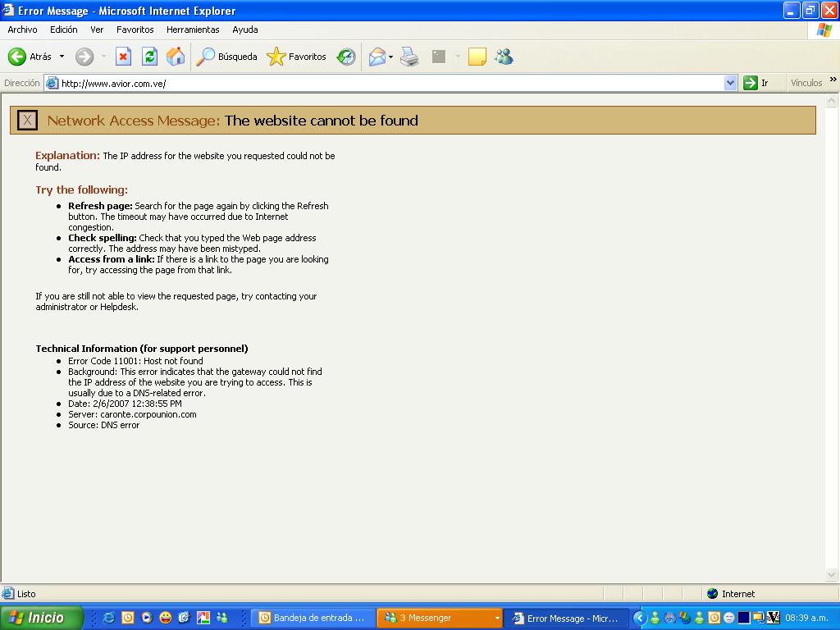Click the Source: DNS error line
Viewport: 840px width, 630px height.
[104, 426]
